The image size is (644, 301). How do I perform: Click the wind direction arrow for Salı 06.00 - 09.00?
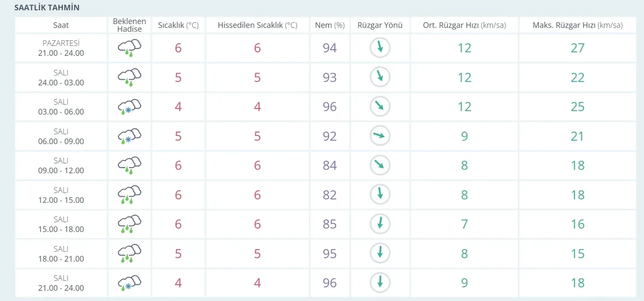380,136
